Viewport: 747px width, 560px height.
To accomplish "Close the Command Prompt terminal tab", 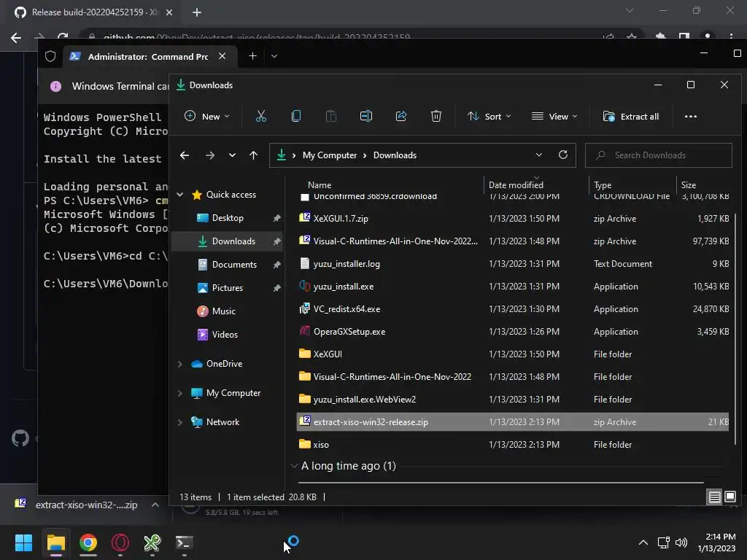I will [x=222, y=56].
